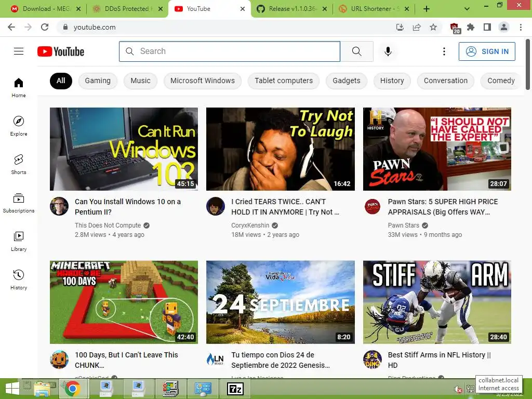This screenshot has width=532, height=399.
Task: Switch to Release v1.1.0.36 GitHub tab
Action: click(x=291, y=9)
